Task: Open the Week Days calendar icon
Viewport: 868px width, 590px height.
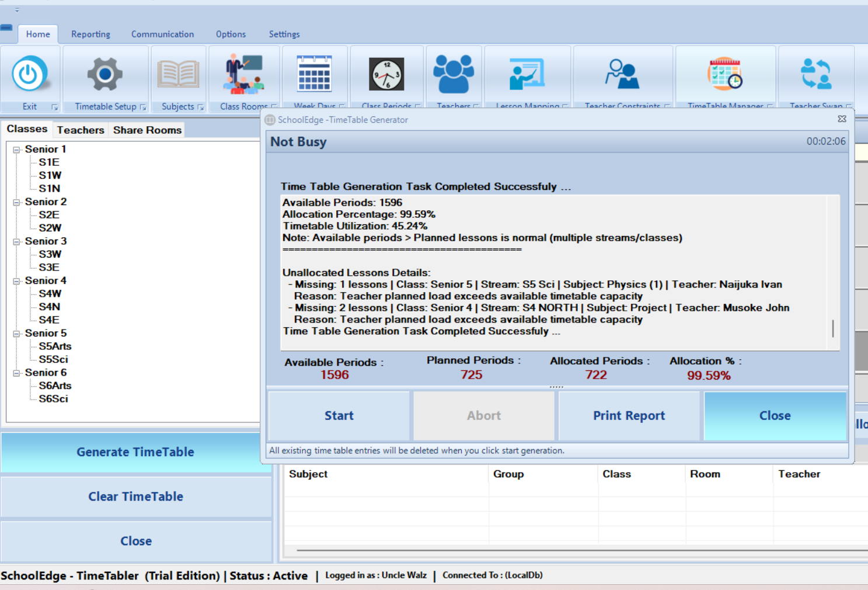Action: [x=315, y=74]
